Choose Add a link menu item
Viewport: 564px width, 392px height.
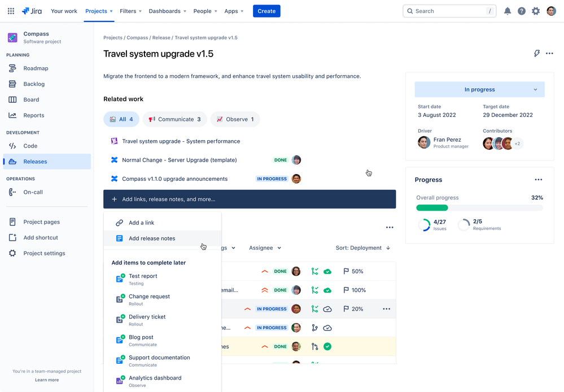pos(163,223)
